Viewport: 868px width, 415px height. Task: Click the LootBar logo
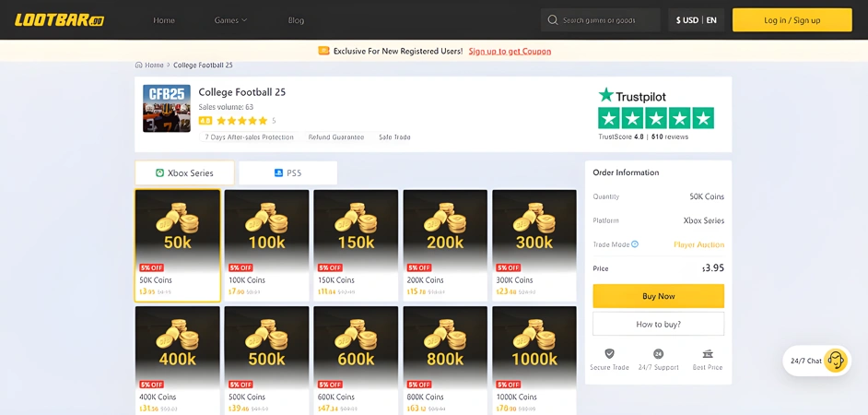[x=59, y=20]
